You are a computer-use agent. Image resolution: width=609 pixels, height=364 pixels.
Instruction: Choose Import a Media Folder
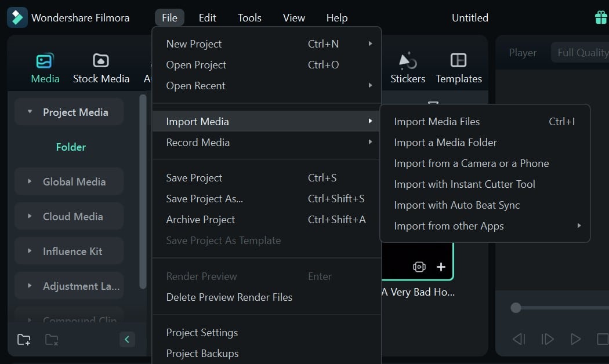coord(485,143)
